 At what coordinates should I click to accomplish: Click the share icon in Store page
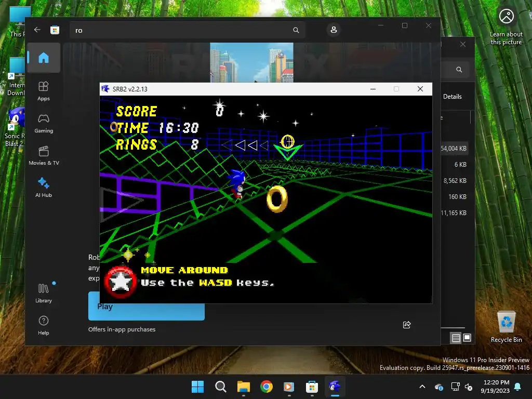click(x=407, y=325)
